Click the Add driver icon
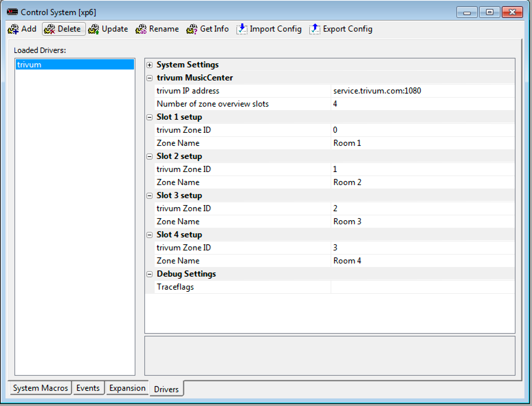Image resolution: width=532 pixels, height=406 pixels. (13, 29)
